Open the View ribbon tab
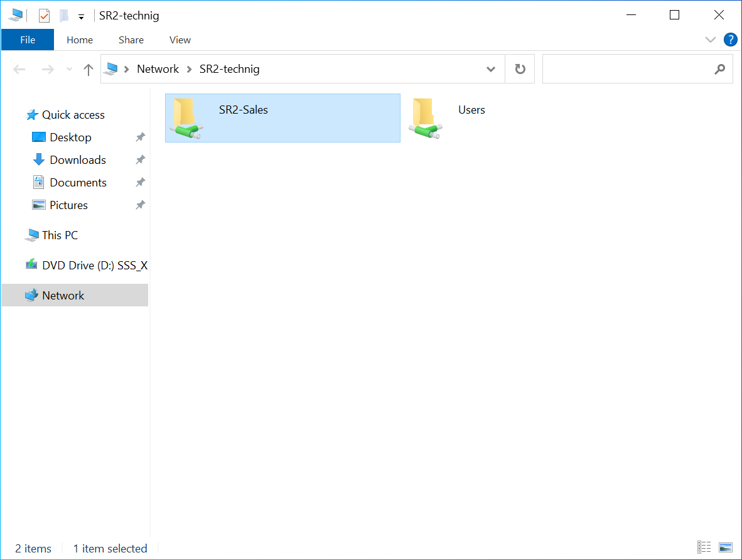Screen dimensions: 742x560 (180, 40)
